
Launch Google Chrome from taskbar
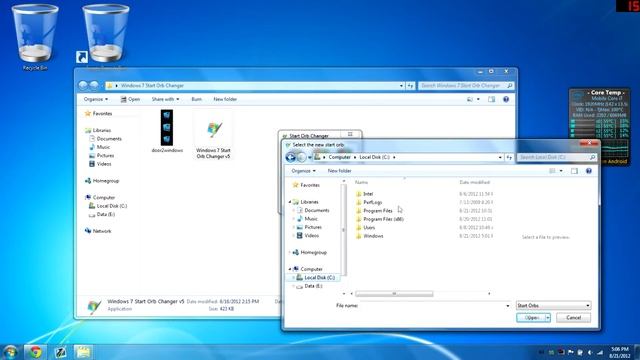(35, 352)
